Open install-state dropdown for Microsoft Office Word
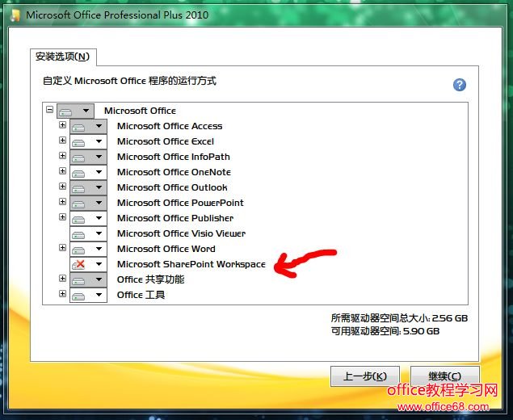The height and width of the screenshot is (420, 513). [x=88, y=250]
